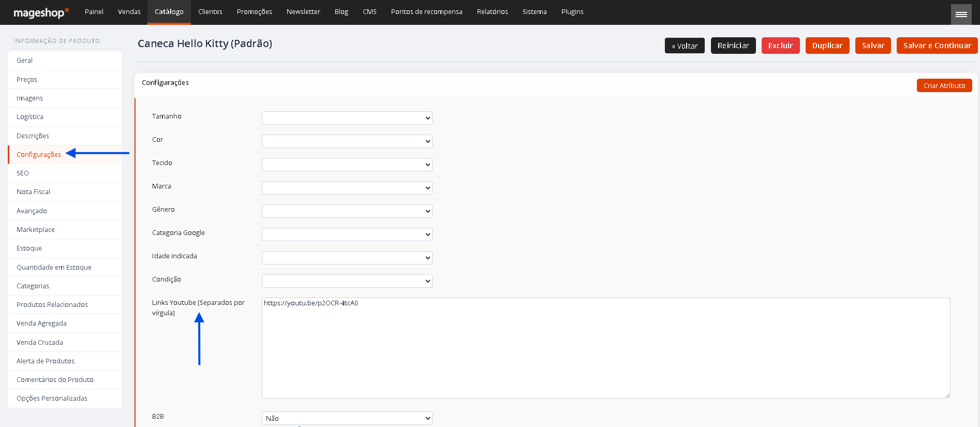Select the Geral sidebar tab
The width and height of the screenshot is (980, 427).
pos(65,61)
